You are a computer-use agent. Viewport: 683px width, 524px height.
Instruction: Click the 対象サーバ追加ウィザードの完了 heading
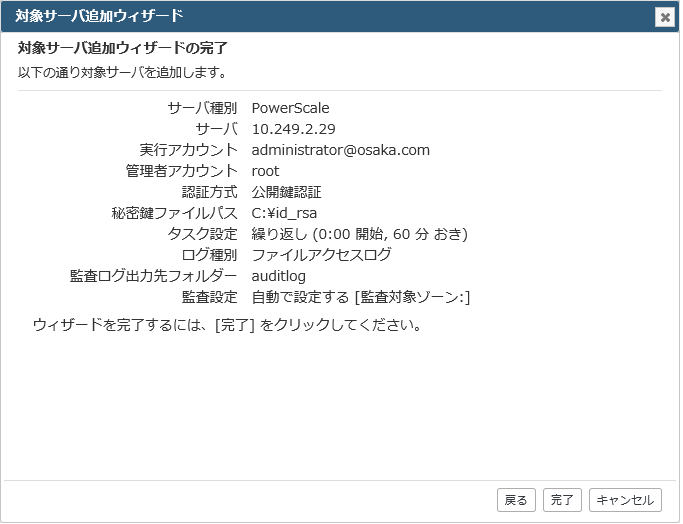(x=123, y=47)
